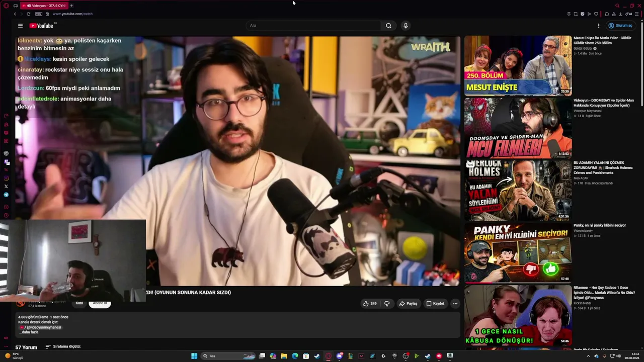Open the browser extensions cube icon
The height and width of the screenshot is (362, 644).
tap(607, 14)
